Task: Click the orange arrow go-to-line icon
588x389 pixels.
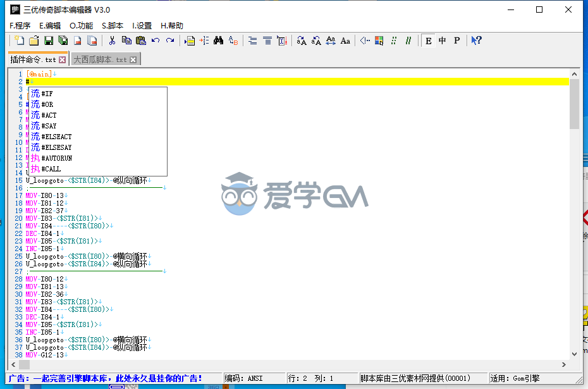Action: (x=204, y=40)
